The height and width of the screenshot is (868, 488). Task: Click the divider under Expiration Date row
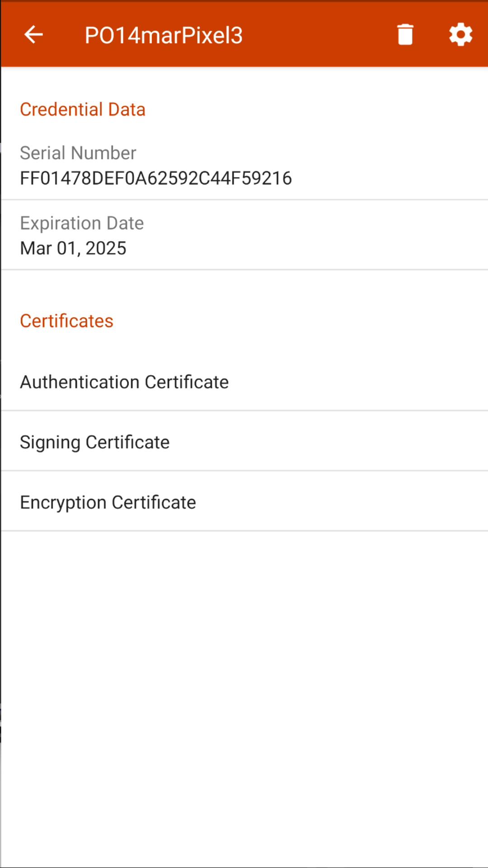244,269
